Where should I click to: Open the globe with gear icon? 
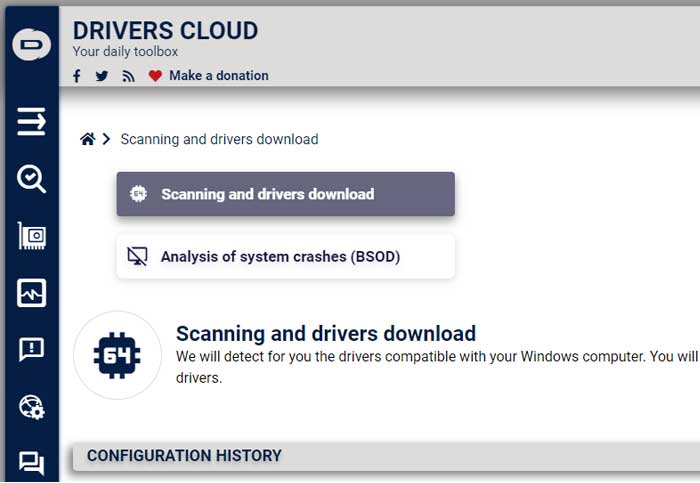[x=32, y=407]
